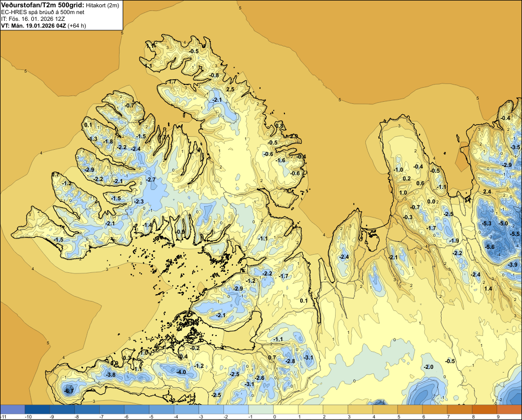Click the 2.4 temperature value
This screenshot has width=522, height=420.
pos(487,191)
